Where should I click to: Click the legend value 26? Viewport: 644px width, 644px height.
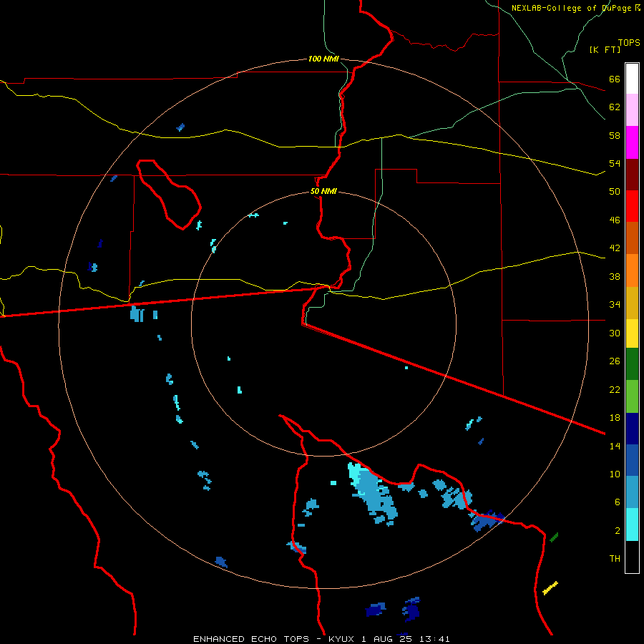[x=615, y=361]
